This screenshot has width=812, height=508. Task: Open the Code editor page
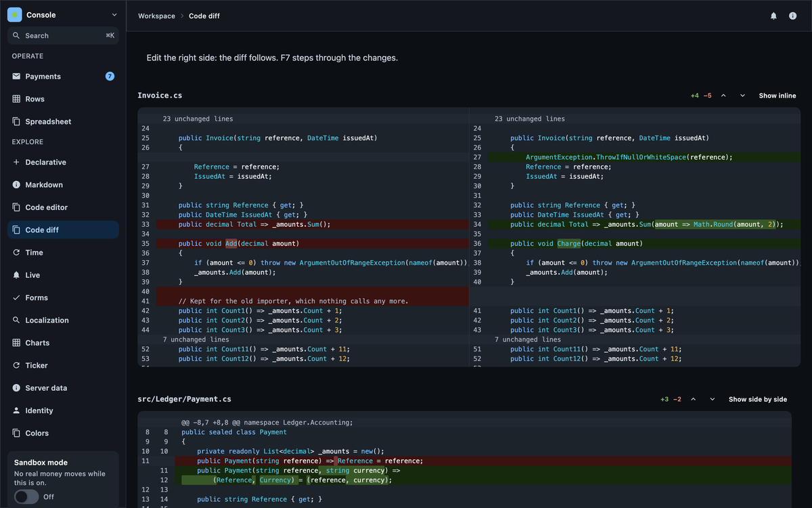63,207
